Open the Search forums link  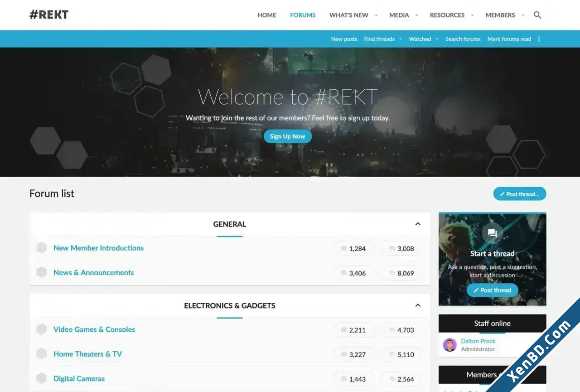(463, 39)
